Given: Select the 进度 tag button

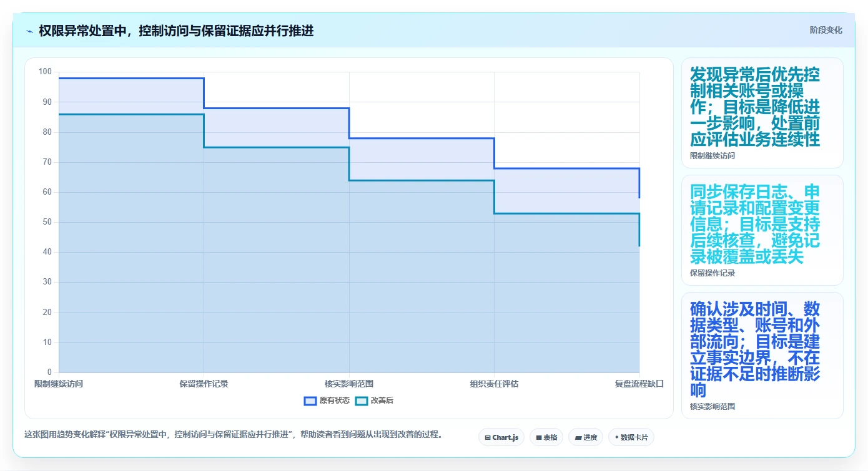Looking at the screenshot, I should (x=586, y=437).
